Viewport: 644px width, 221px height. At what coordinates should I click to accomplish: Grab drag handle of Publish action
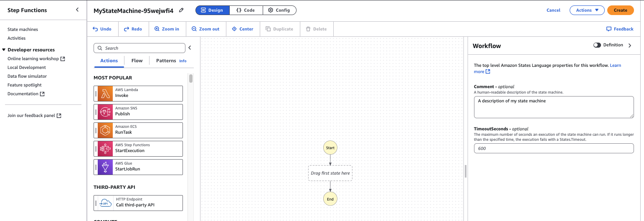coord(96,112)
